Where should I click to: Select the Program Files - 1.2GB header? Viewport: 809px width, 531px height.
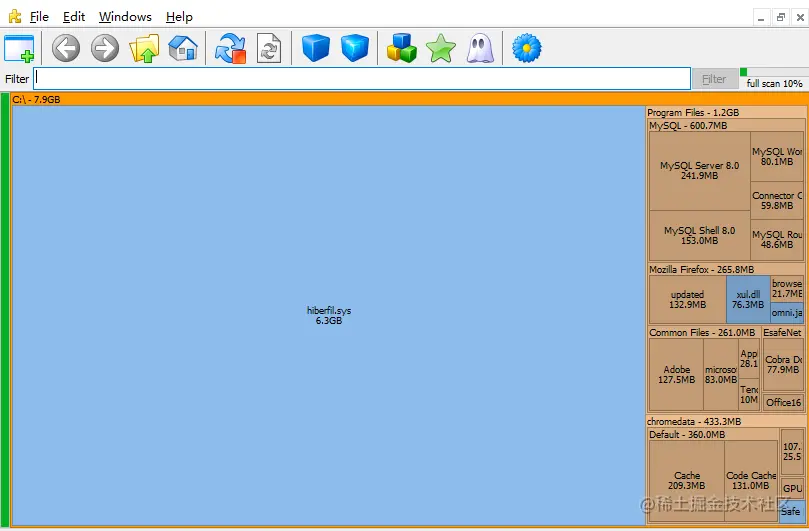pos(726,112)
